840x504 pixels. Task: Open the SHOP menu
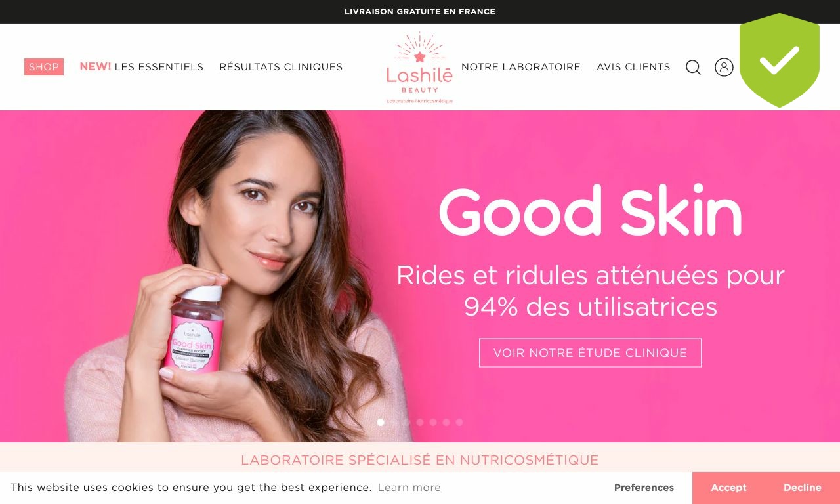[44, 67]
